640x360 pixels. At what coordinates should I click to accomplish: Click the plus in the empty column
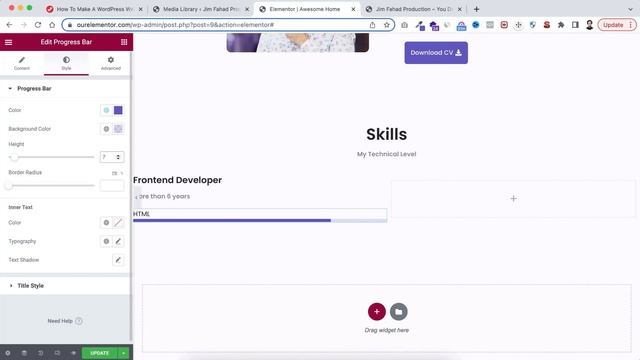(513, 199)
